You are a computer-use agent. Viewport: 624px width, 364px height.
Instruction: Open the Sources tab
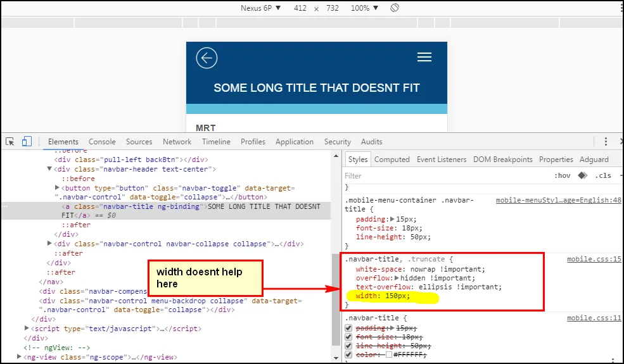click(139, 142)
